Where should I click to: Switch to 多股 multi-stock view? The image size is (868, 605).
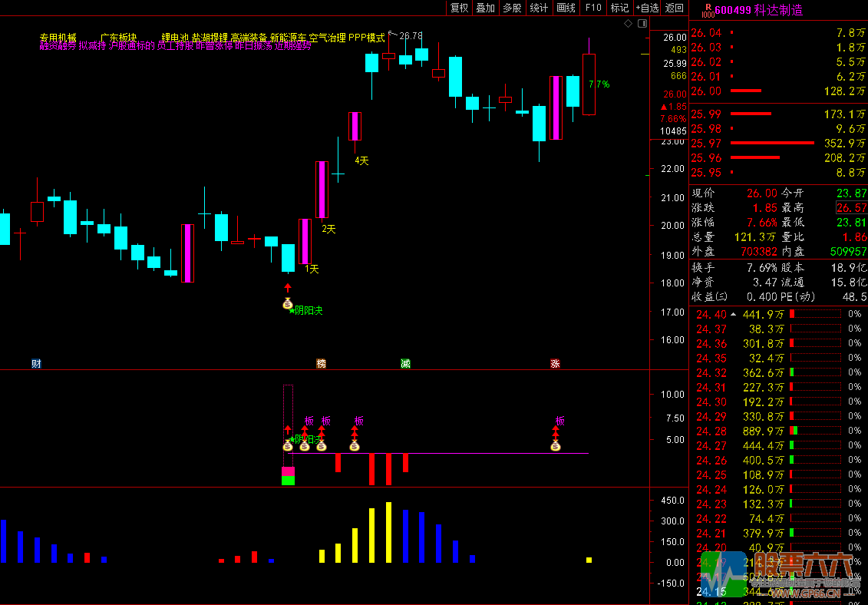[x=512, y=8]
